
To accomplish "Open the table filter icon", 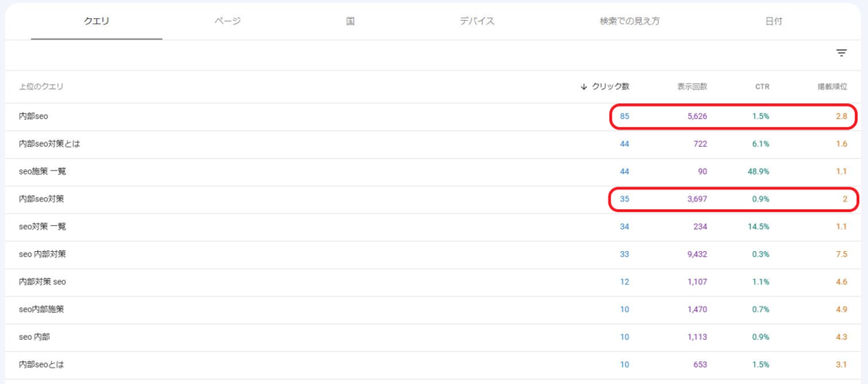I will click(841, 54).
